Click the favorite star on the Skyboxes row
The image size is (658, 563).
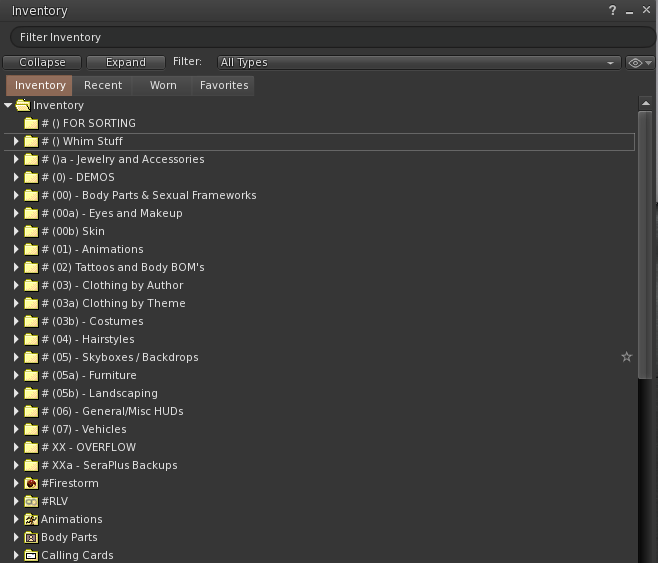pyautogui.click(x=627, y=357)
